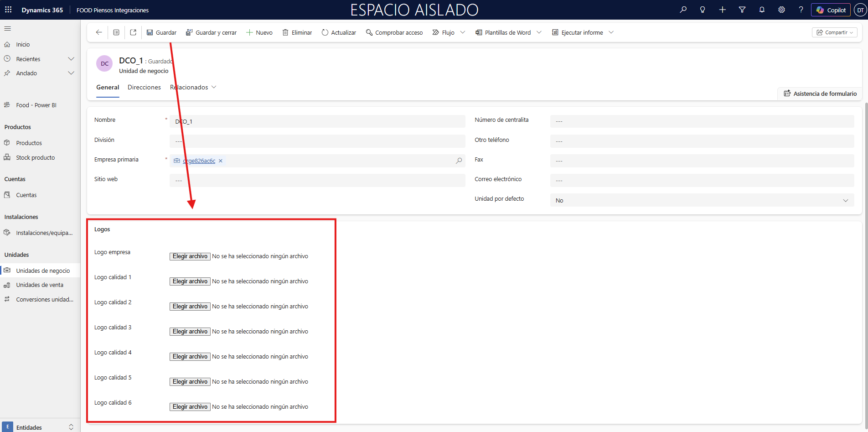Viewport: 868px width, 432px height.
Task: Click the advanced filter funnel icon
Action: pos(742,10)
